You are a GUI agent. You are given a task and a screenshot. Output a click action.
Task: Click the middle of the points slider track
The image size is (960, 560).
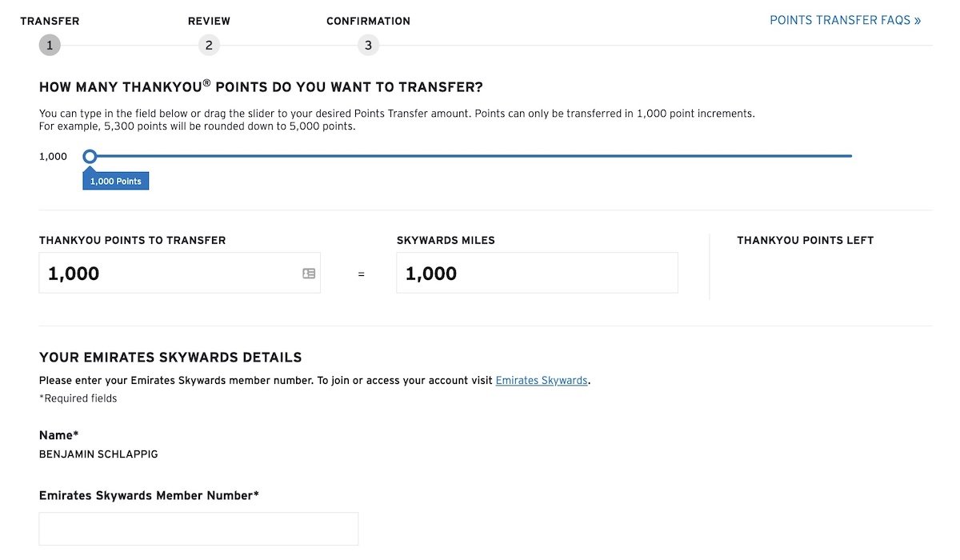(x=470, y=156)
